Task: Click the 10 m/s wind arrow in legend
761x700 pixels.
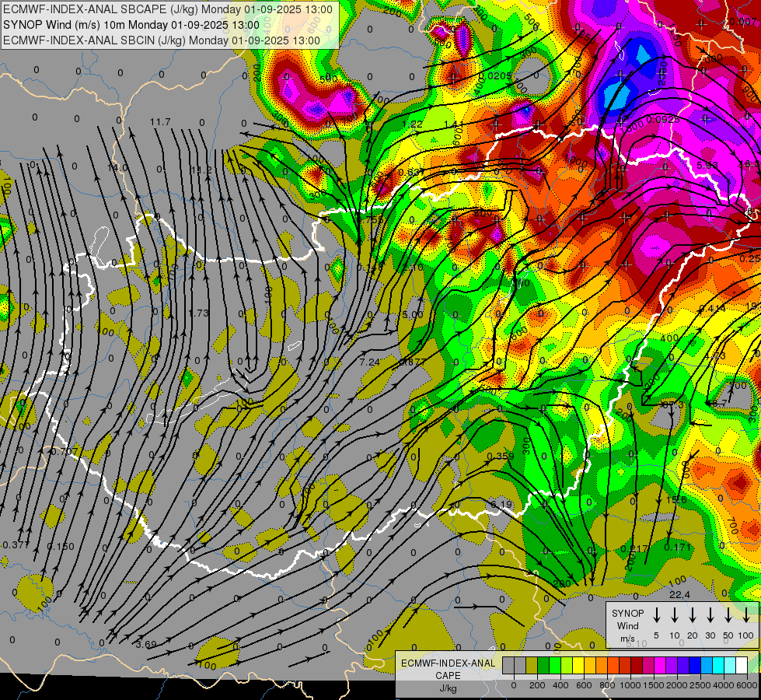Action: [x=674, y=615]
